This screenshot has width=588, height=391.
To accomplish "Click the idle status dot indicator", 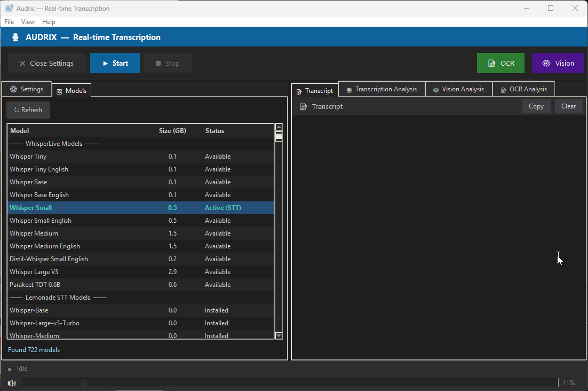I will tap(10, 369).
